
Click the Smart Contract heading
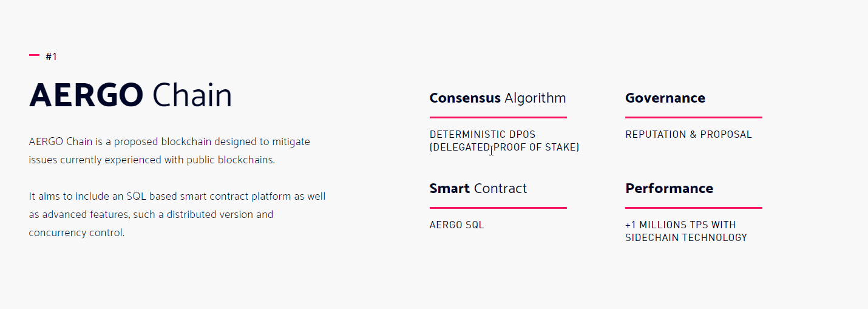click(x=478, y=188)
